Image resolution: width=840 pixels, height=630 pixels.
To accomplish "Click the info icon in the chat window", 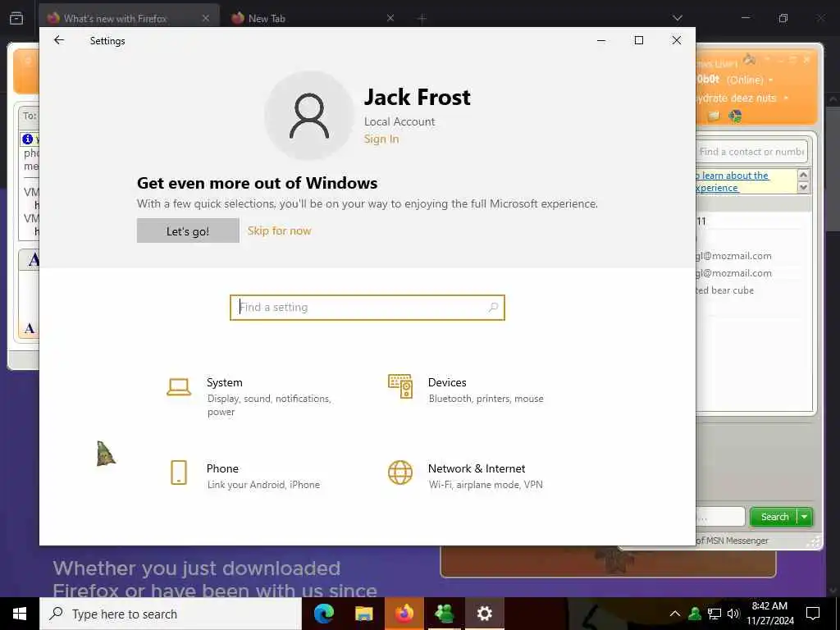I will (x=27, y=139).
